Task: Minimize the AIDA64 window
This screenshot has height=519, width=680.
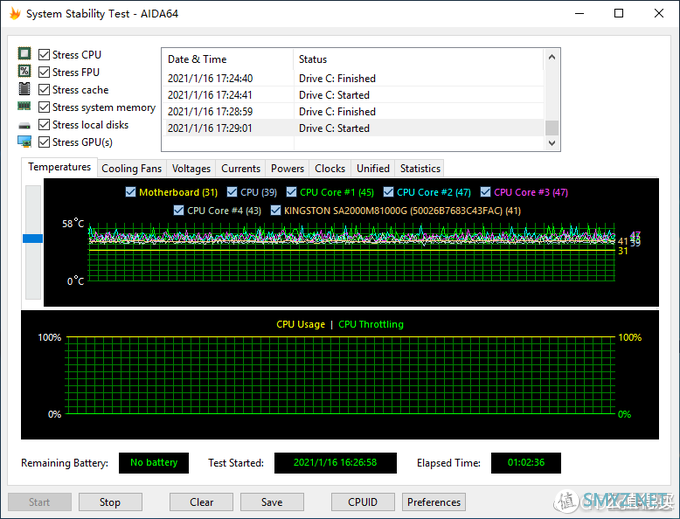Action: (x=579, y=13)
